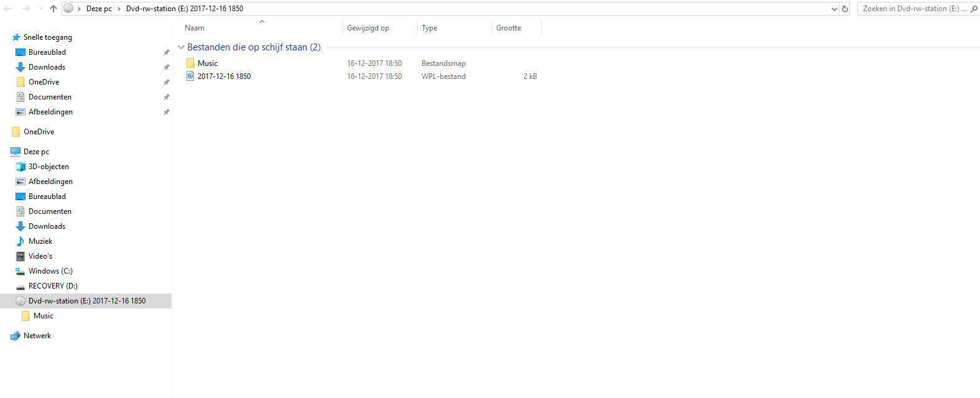Open the recent locations dropdown arrow
The height and width of the screenshot is (398, 980).
tap(40, 9)
